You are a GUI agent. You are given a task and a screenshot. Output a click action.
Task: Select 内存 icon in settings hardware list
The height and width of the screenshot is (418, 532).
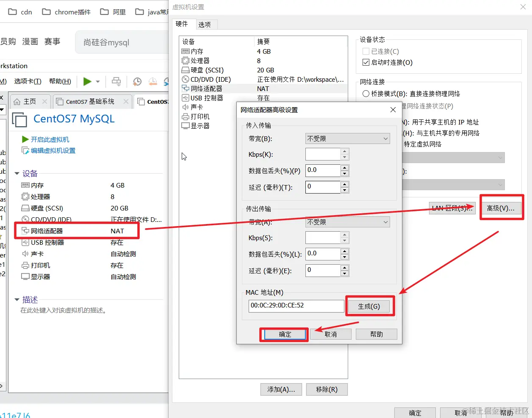(x=185, y=51)
